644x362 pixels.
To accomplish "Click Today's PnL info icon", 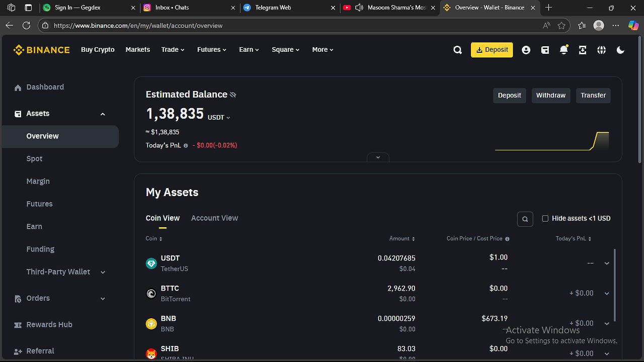I will tap(186, 145).
